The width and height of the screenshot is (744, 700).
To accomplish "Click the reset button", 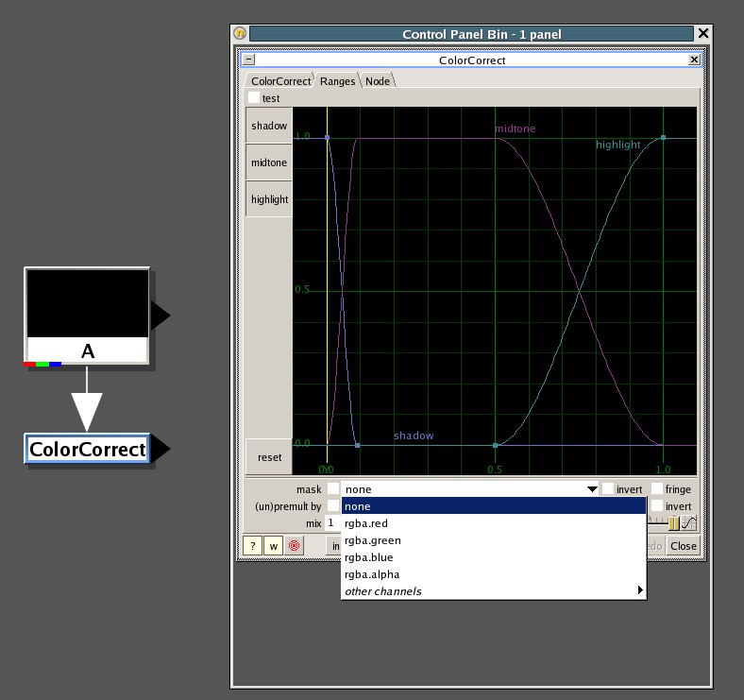I will (x=269, y=457).
